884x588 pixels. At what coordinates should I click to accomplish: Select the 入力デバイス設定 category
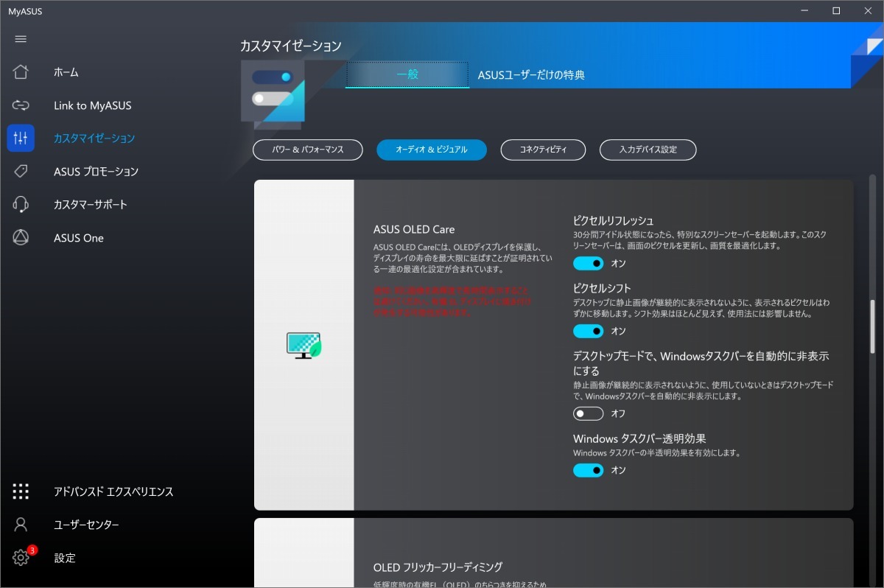point(648,150)
